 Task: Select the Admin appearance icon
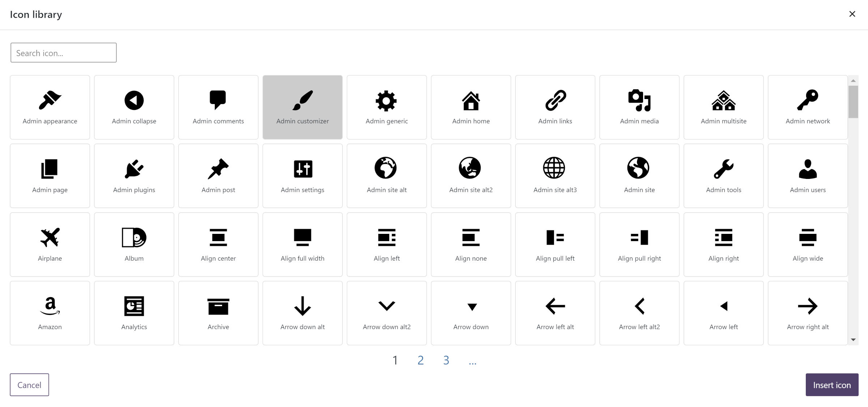tap(50, 107)
